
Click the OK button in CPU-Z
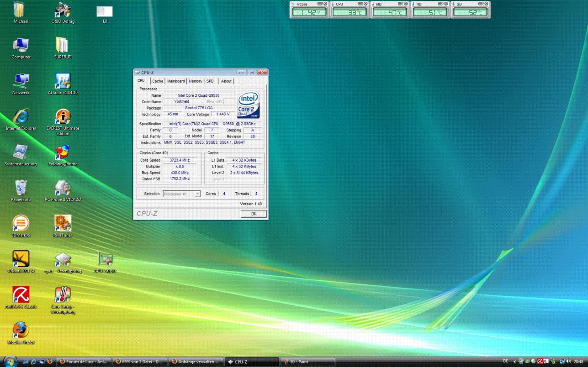click(x=254, y=214)
